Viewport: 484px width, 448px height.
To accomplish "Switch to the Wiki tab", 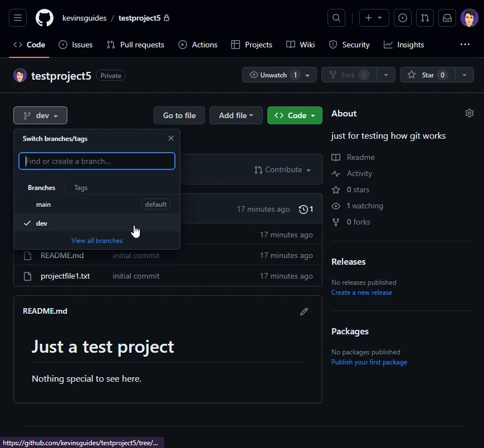I will click(x=300, y=45).
